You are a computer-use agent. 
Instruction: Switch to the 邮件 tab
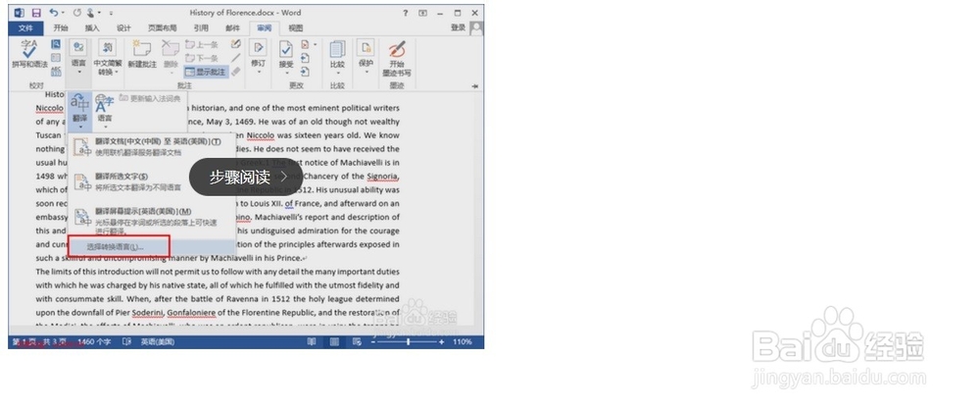(x=232, y=28)
